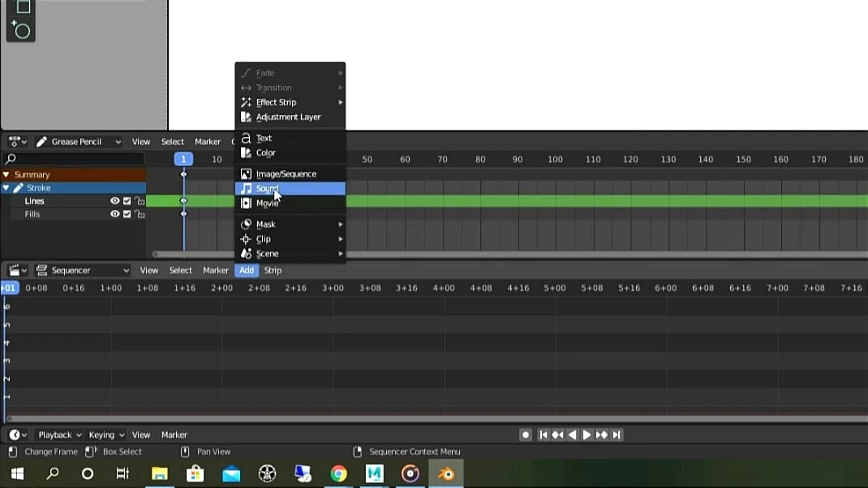
Task: Click the search magnifier in the dope sheet
Action: tap(10, 159)
